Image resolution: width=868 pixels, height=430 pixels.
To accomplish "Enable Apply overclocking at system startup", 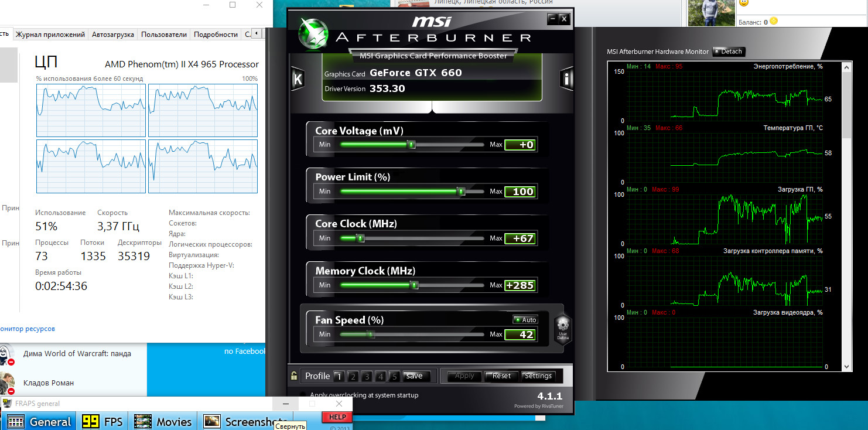I will pyautogui.click(x=303, y=395).
